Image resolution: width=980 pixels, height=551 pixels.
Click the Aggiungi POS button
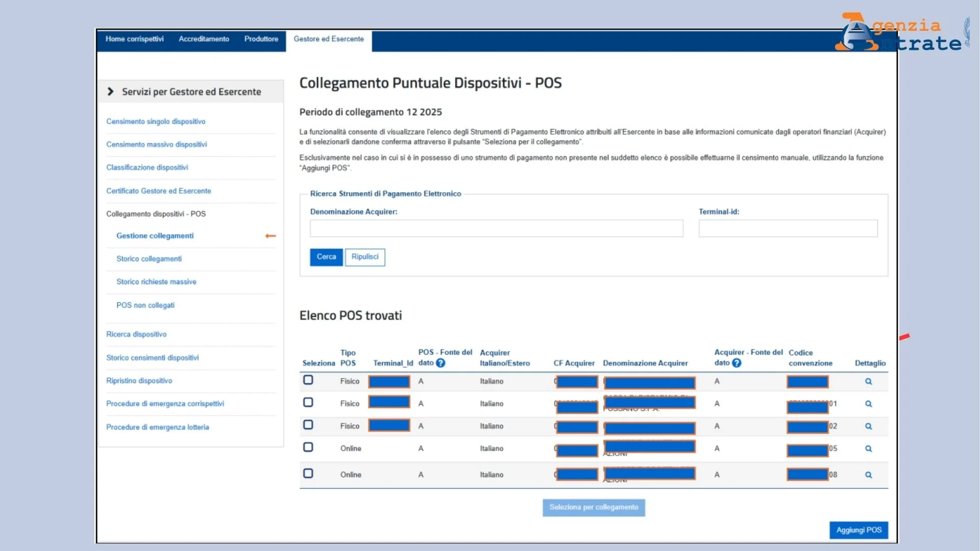point(859,530)
